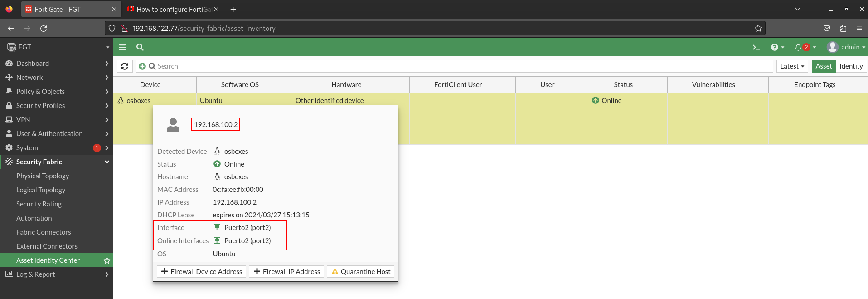List all tabs dropdown arrow
Screen dimensions: 868x299
coord(798,10)
